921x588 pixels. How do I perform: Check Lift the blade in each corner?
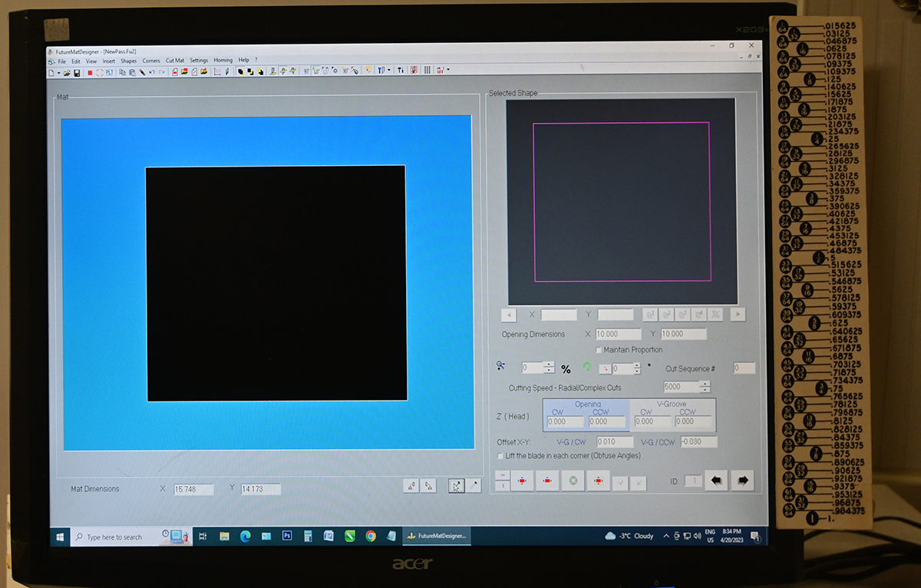click(500, 456)
